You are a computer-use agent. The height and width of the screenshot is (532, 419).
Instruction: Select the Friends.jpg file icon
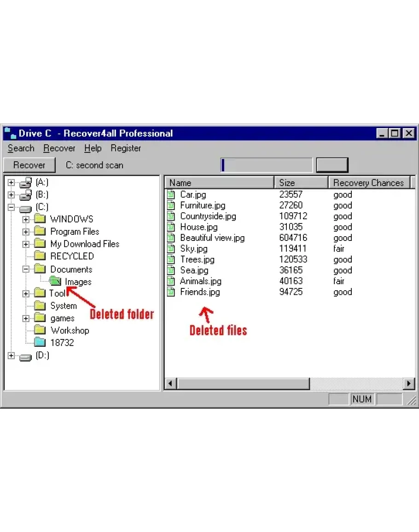(x=171, y=292)
